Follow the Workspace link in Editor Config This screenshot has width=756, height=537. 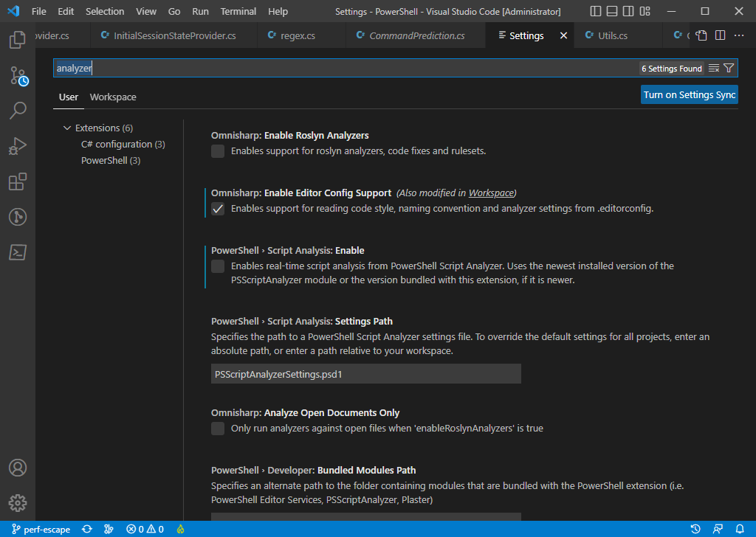tap(491, 193)
